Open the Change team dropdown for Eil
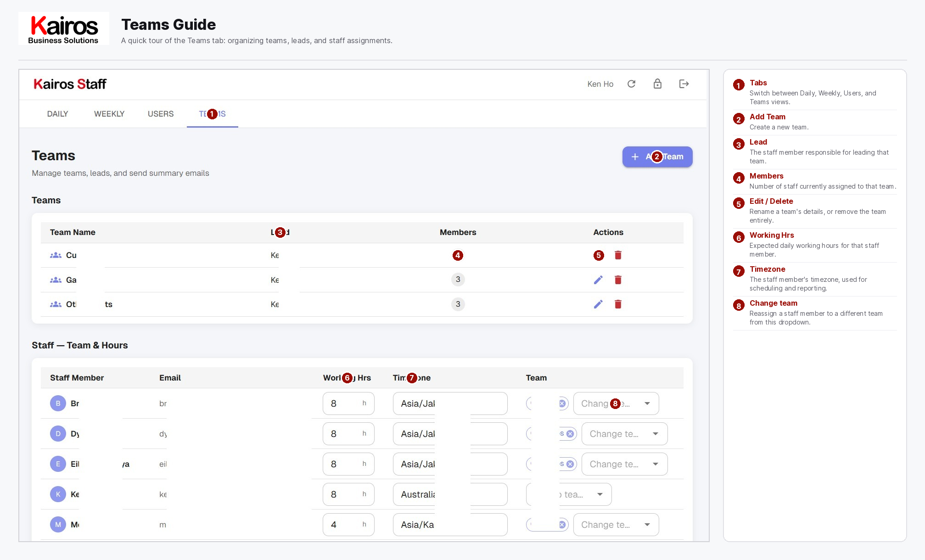The image size is (925, 560). tap(624, 464)
